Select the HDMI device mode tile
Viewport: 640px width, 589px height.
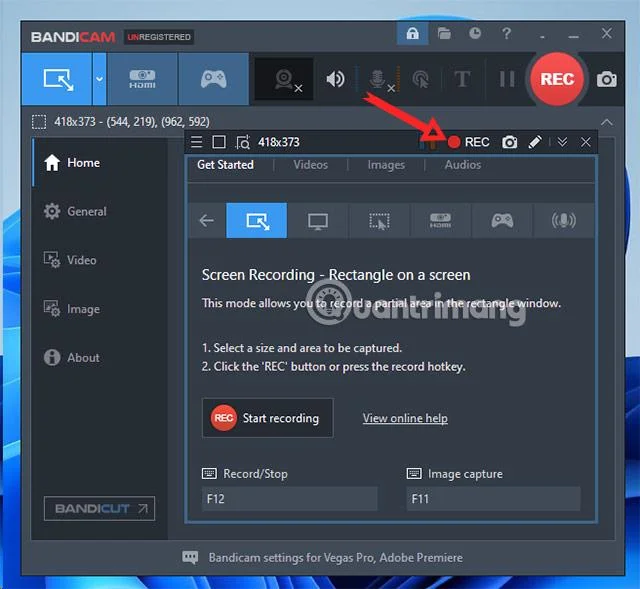click(x=441, y=220)
